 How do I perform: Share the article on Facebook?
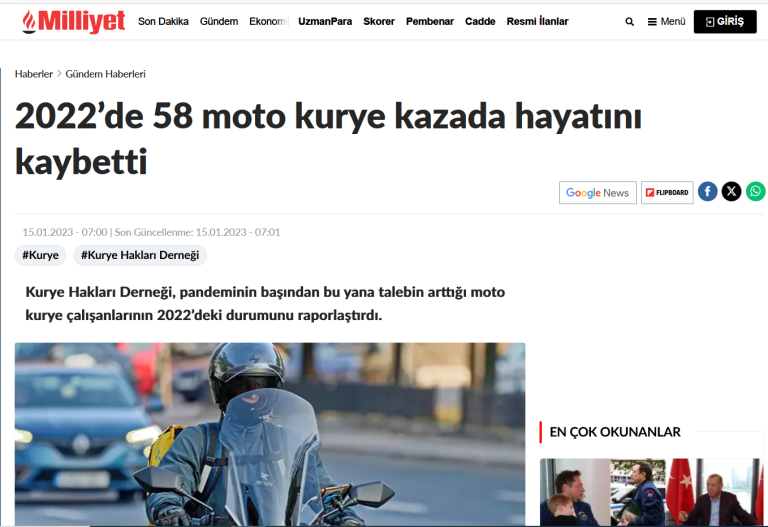tap(707, 192)
